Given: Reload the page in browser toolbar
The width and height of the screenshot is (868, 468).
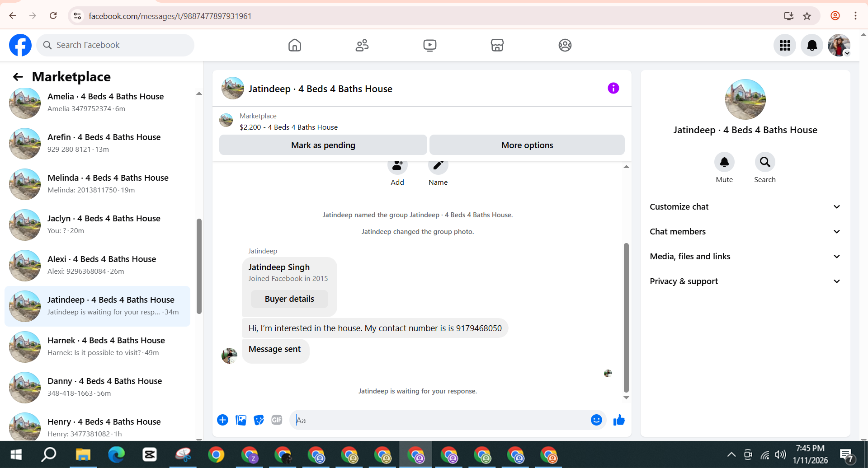Looking at the screenshot, I should (53, 16).
